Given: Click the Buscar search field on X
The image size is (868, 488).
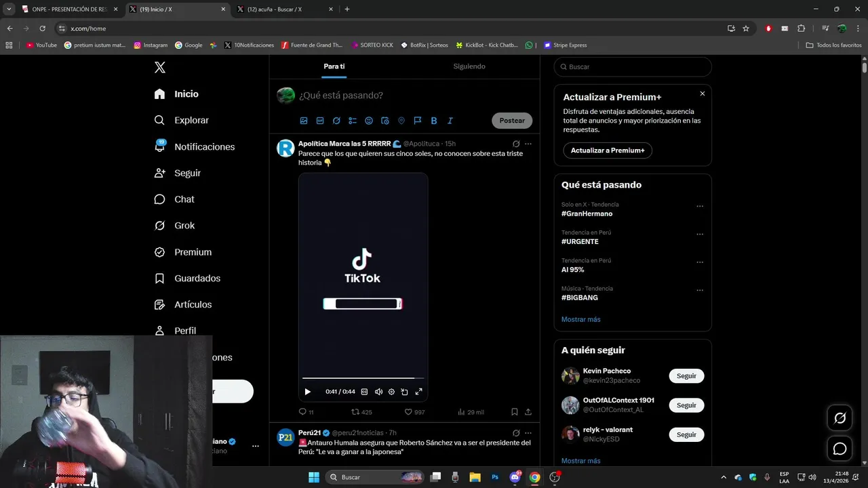Looking at the screenshot, I should coord(633,67).
